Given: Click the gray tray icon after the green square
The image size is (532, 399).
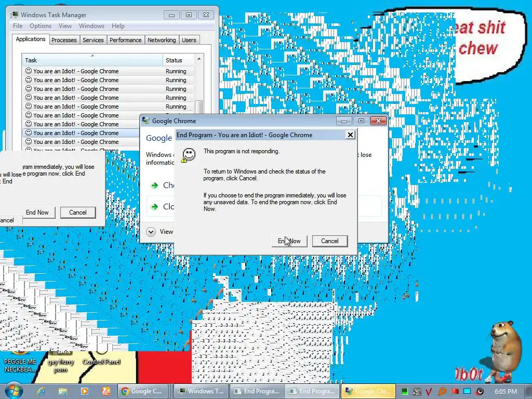Looking at the screenshot, I should click(416, 392).
